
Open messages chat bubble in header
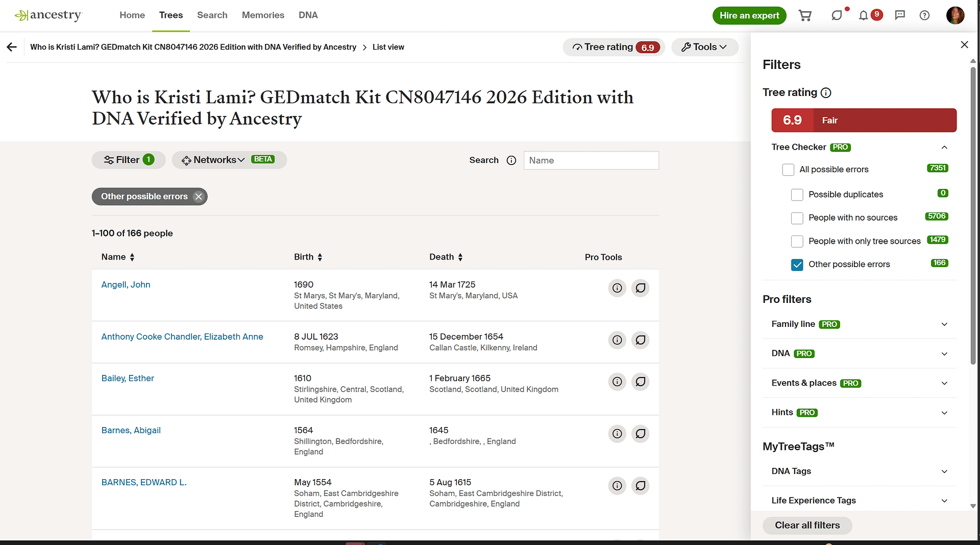(837, 15)
